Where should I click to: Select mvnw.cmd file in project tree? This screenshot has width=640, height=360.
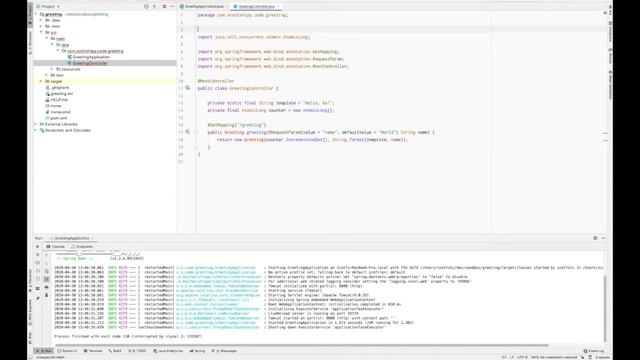coord(60,112)
